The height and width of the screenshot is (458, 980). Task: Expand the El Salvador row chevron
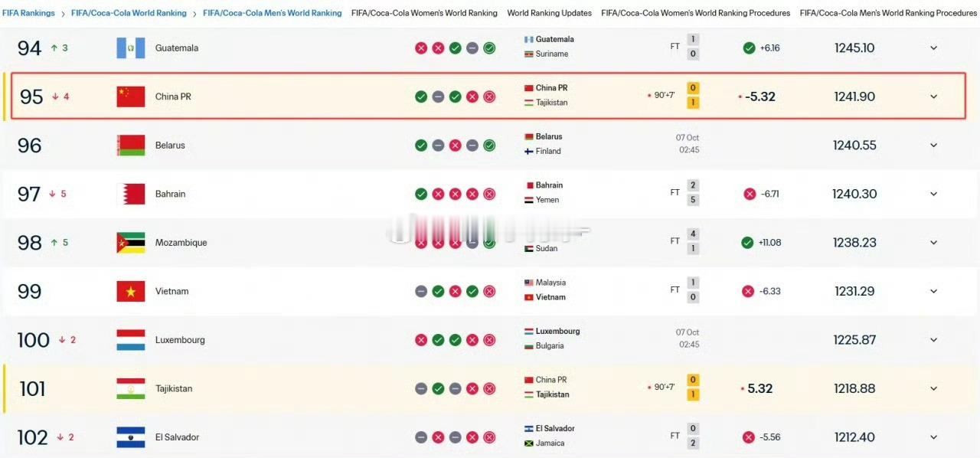click(x=933, y=437)
